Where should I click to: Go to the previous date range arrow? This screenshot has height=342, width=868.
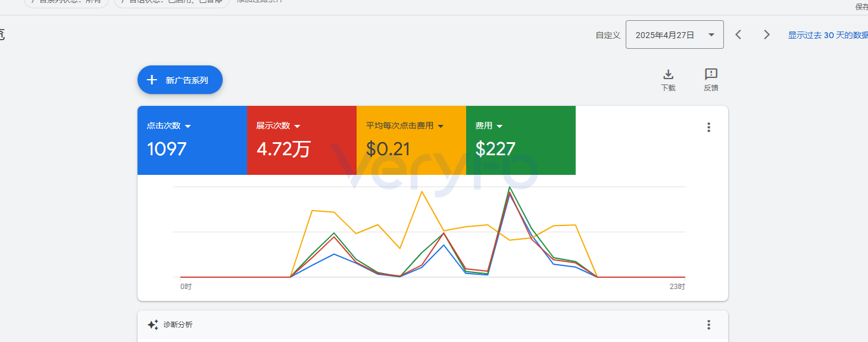738,34
